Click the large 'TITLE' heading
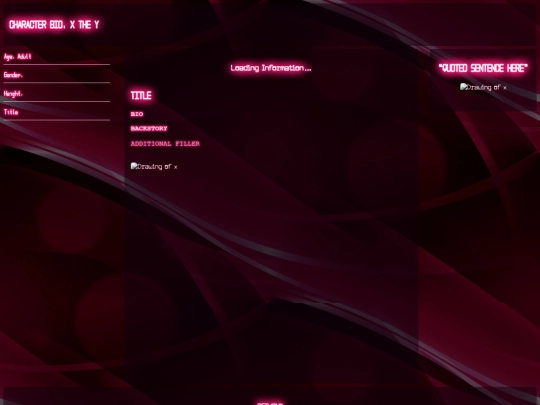This screenshot has height=405, width=540. click(x=141, y=95)
